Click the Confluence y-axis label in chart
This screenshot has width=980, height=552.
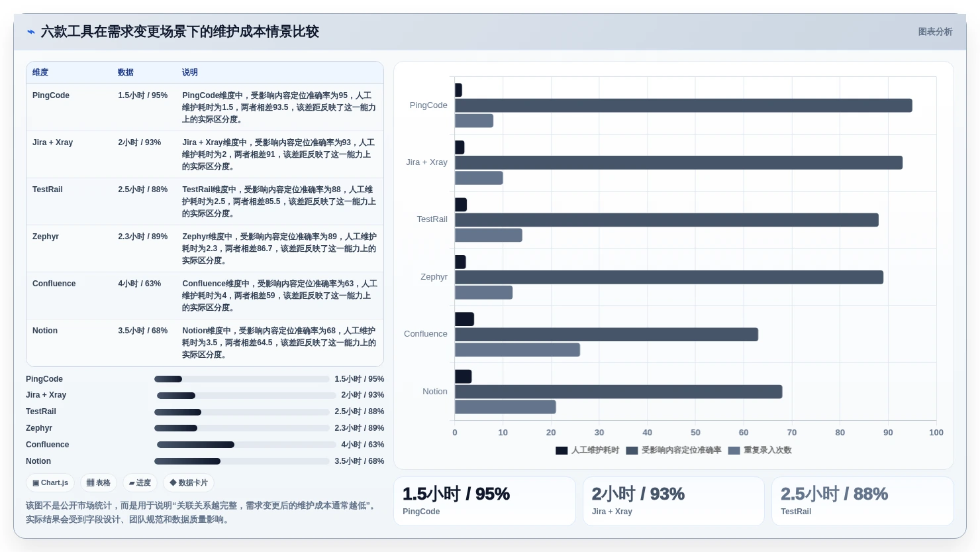pyautogui.click(x=426, y=334)
